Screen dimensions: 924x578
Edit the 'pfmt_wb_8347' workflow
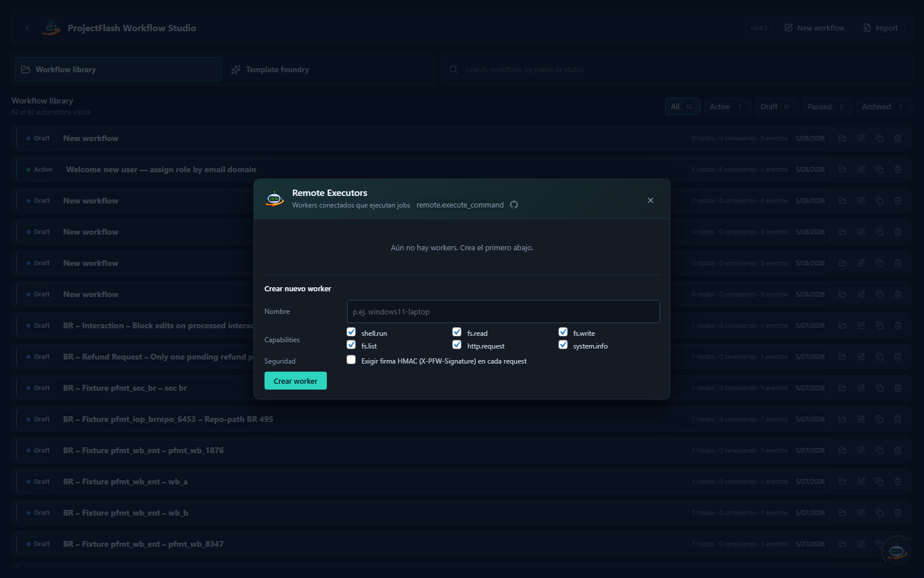click(861, 544)
